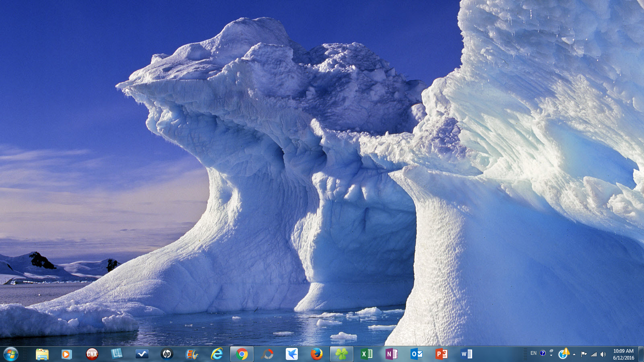Show hidden system tray icons

[574, 354]
